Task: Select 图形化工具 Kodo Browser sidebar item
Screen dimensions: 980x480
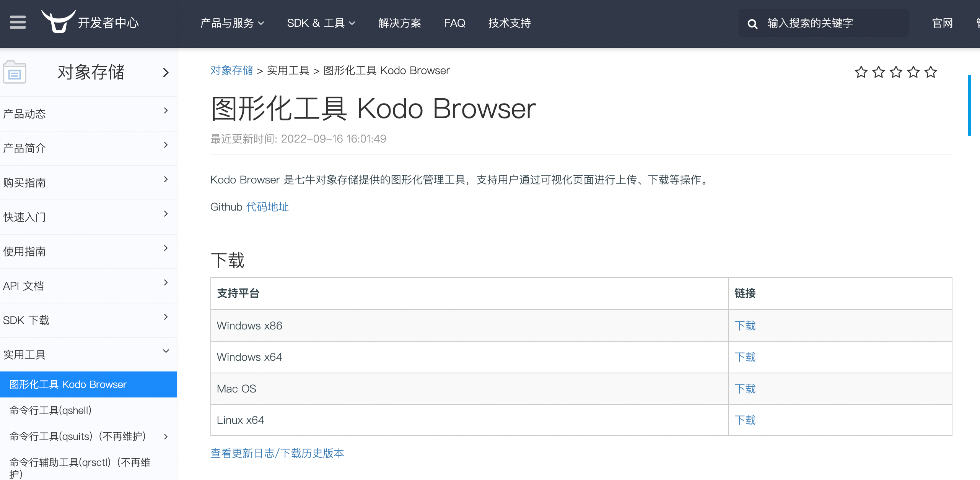Action: pos(88,384)
